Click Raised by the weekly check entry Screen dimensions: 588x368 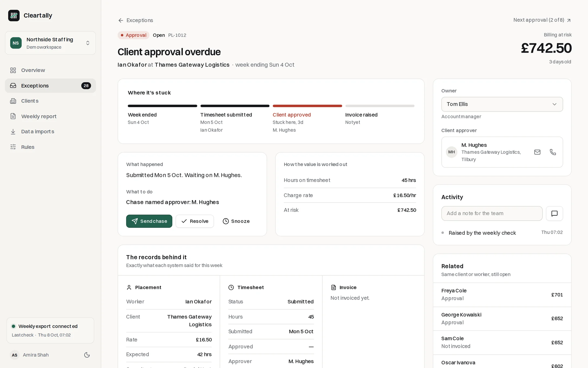[502, 233]
